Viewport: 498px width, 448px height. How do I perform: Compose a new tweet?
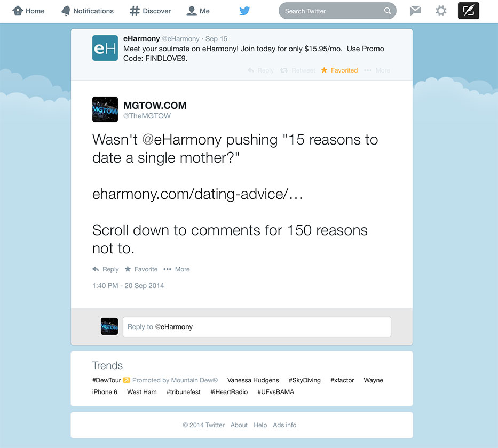point(468,11)
